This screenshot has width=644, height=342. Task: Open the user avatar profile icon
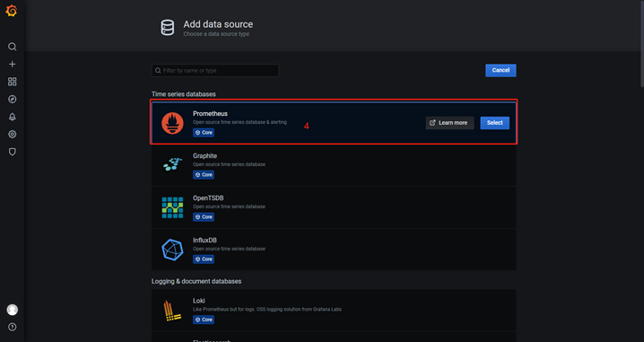[x=13, y=310]
